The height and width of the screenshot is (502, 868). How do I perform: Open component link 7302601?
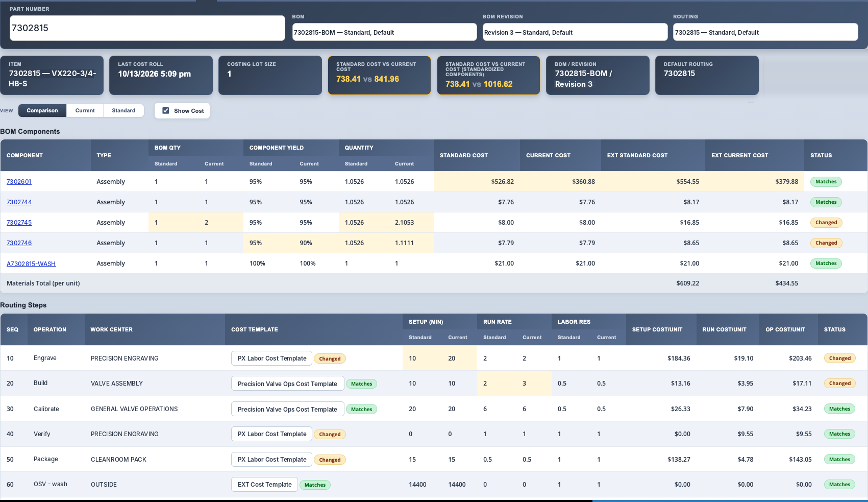tap(19, 182)
